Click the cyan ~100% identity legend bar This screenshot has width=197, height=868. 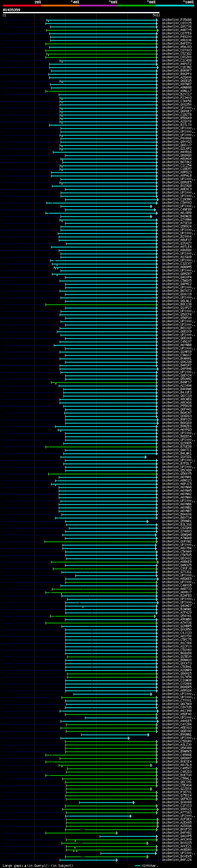click(x=175, y=6)
